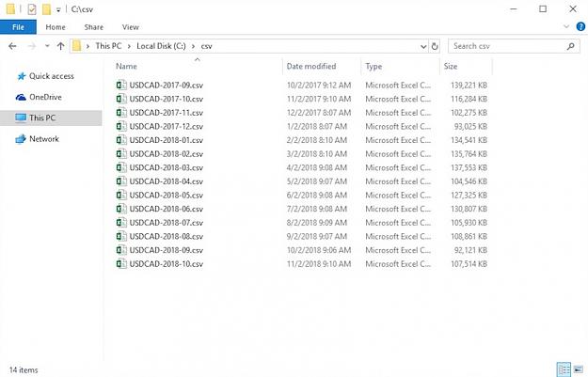The height and width of the screenshot is (377, 588).
Task: Select file USDCAD-2017-11.csv
Action: 167,113
